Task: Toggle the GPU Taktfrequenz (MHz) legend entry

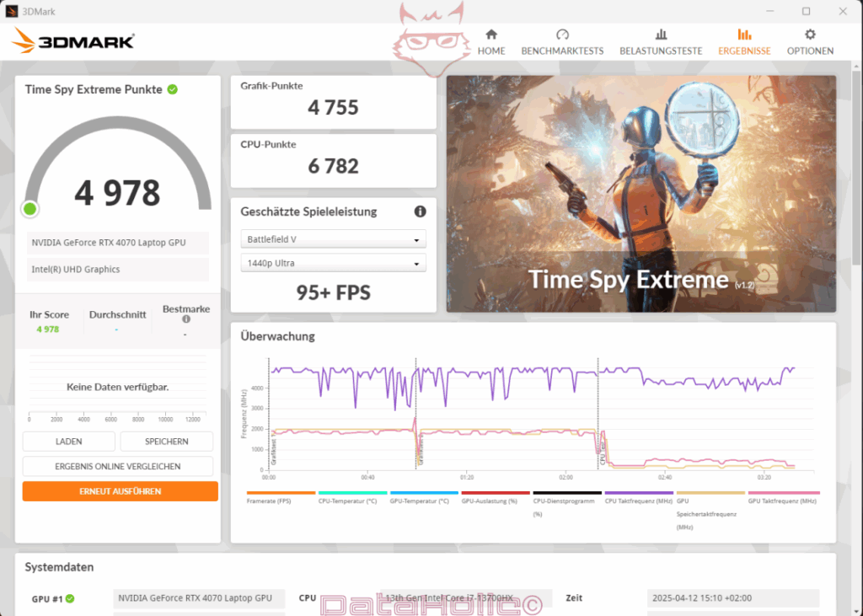Action: (783, 498)
